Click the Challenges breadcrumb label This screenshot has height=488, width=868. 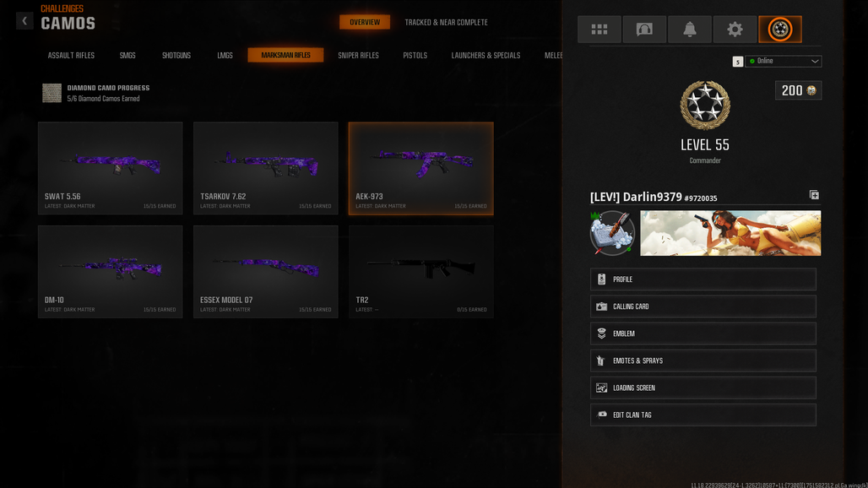click(x=62, y=8)
